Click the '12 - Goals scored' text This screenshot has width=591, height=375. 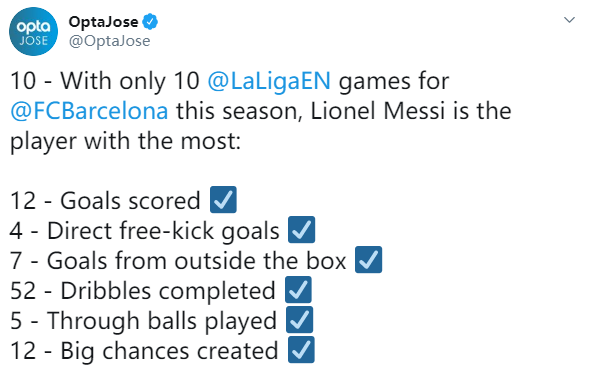click(x=105, y=200)
